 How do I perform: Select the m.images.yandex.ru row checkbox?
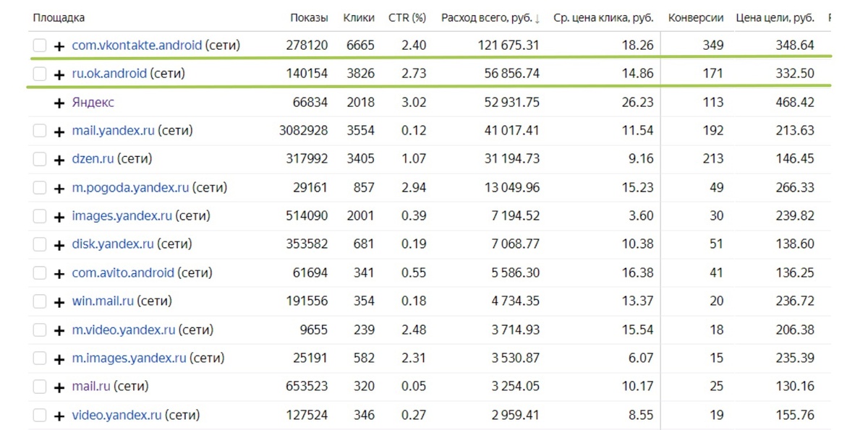click(40, 358)
